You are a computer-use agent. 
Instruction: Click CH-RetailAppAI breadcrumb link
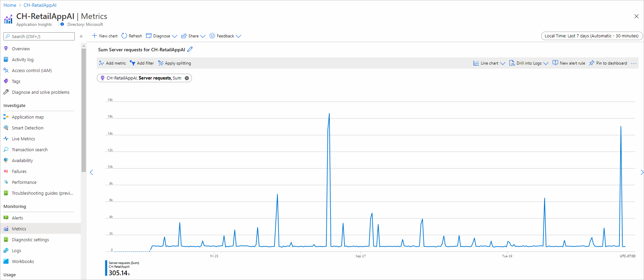click(40, 5)
